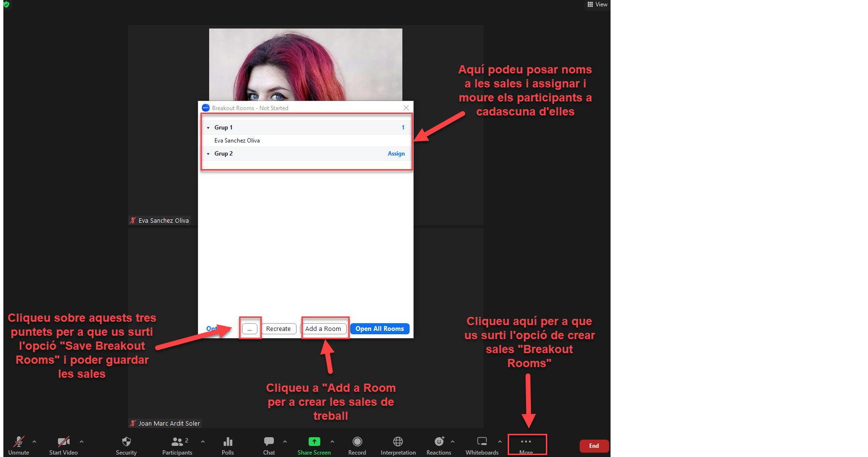
Task: Start recording with the Record button
Action: coord(357,444)
